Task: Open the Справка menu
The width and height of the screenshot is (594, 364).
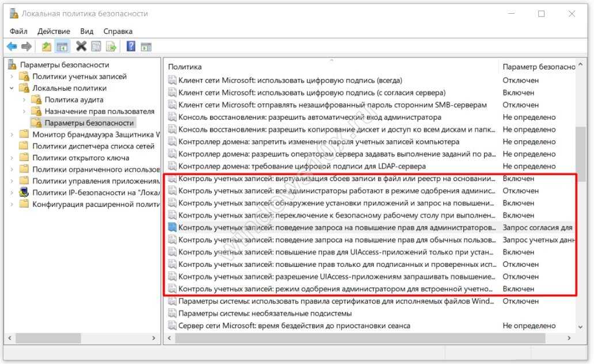Action: pos(118,32)
